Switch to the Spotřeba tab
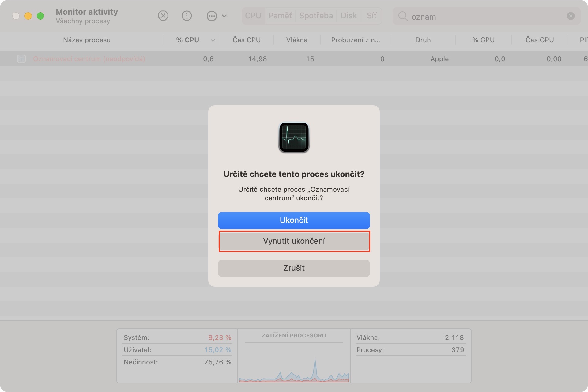Screen dimensions: 588x392 [x=316, y=16]
